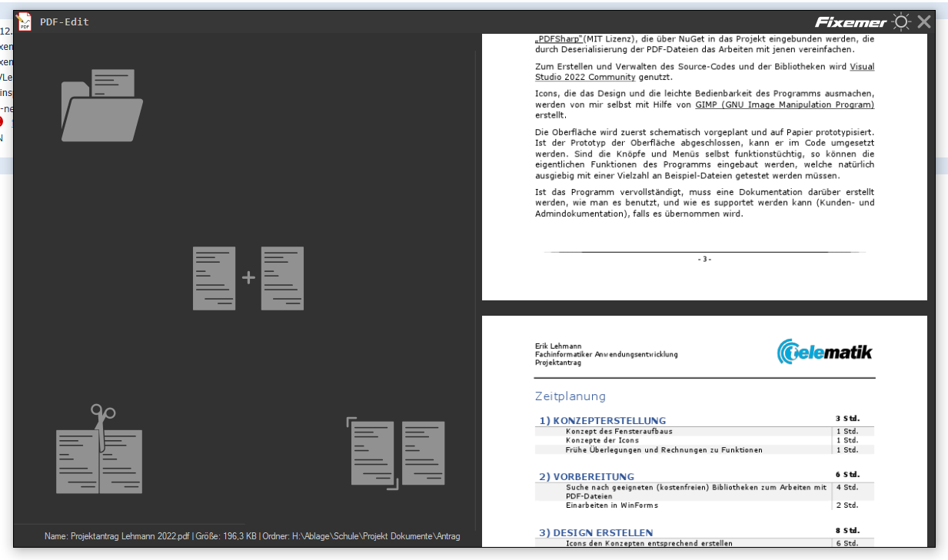The width and height of the screenshot is (948, 560).
Task: Click the GIMP (GNU Image Manipulation Program) link
Action: [x=784, y=104]
